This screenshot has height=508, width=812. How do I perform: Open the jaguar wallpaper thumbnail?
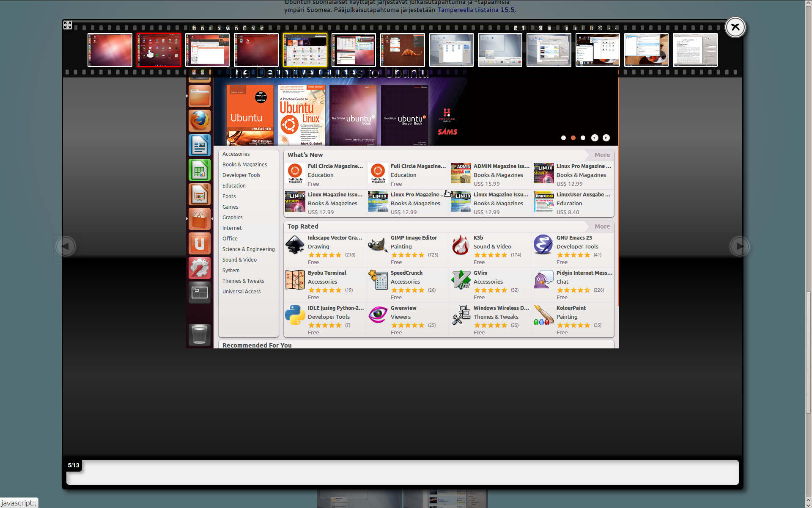[403, 50]
